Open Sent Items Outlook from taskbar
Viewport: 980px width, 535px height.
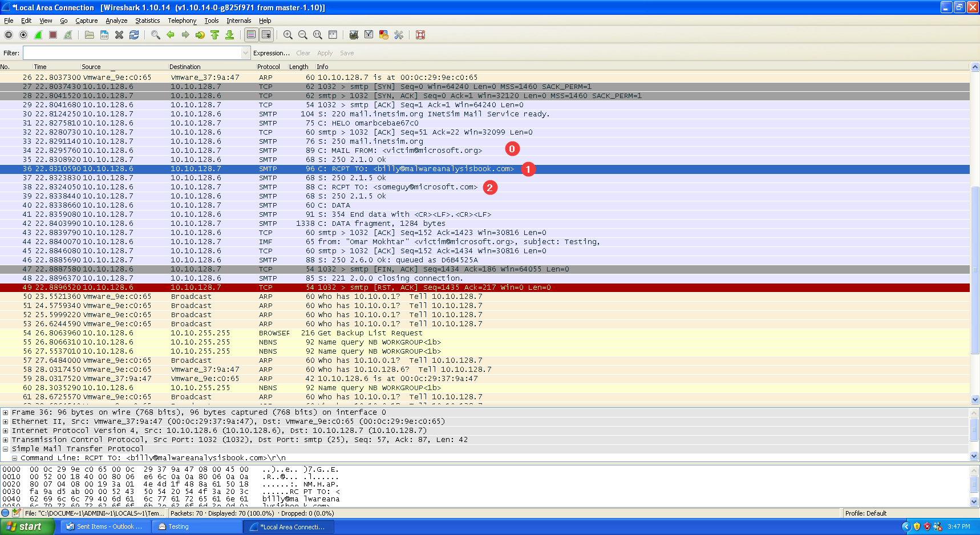tap(105, 526)
